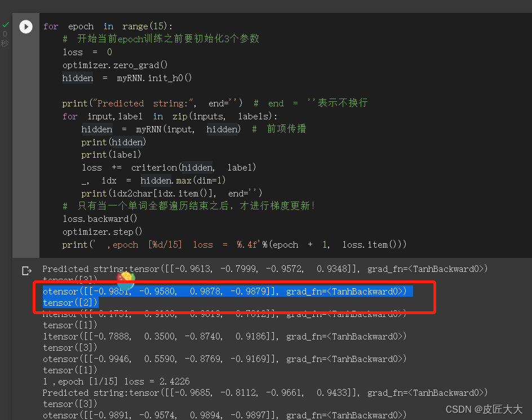Click the output line beginning 'otensor([[-0.9946'
Viewport: 532px width, 420px height.
225,359
